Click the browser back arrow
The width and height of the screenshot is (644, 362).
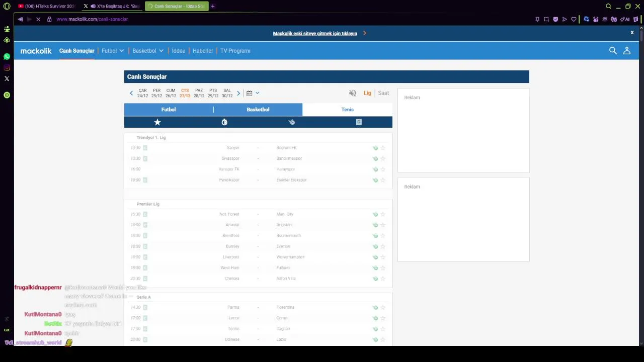[x=20, y=19]
